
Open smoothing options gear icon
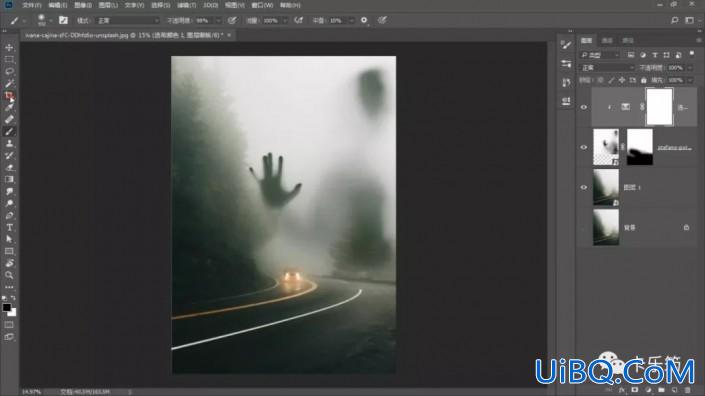coord(364,20)
